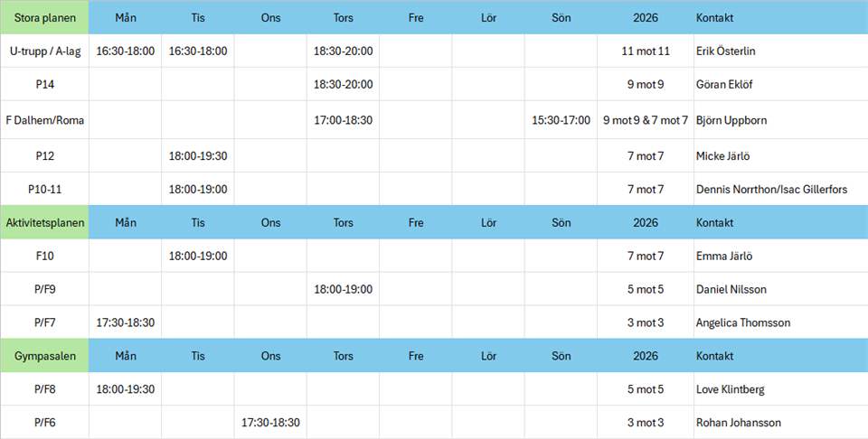The image size is (868, 439).
Task: Click P/F8's Monday 18:00-19:30 slot
Action: coord(125,389)
